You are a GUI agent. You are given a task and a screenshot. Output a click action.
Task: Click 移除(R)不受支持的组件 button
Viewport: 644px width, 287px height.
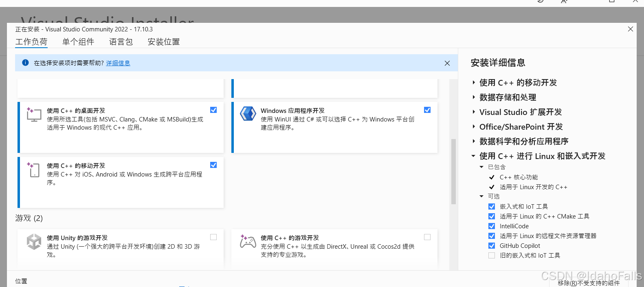tap(589, 283)
